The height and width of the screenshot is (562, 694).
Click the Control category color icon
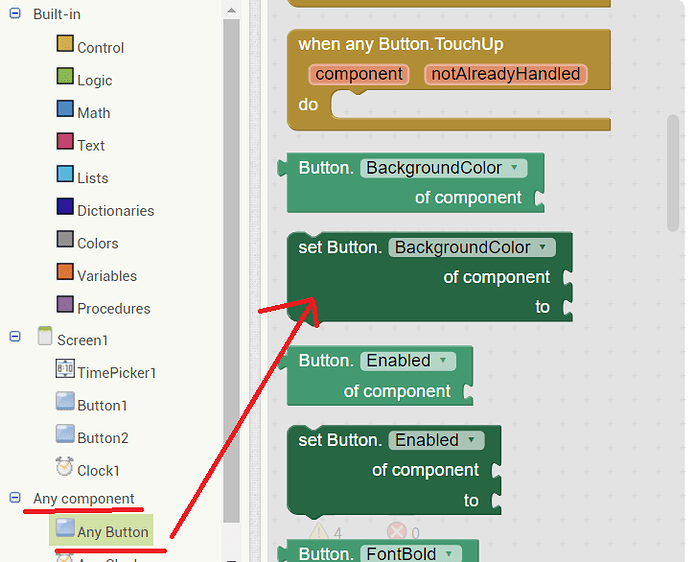[65, 44]
